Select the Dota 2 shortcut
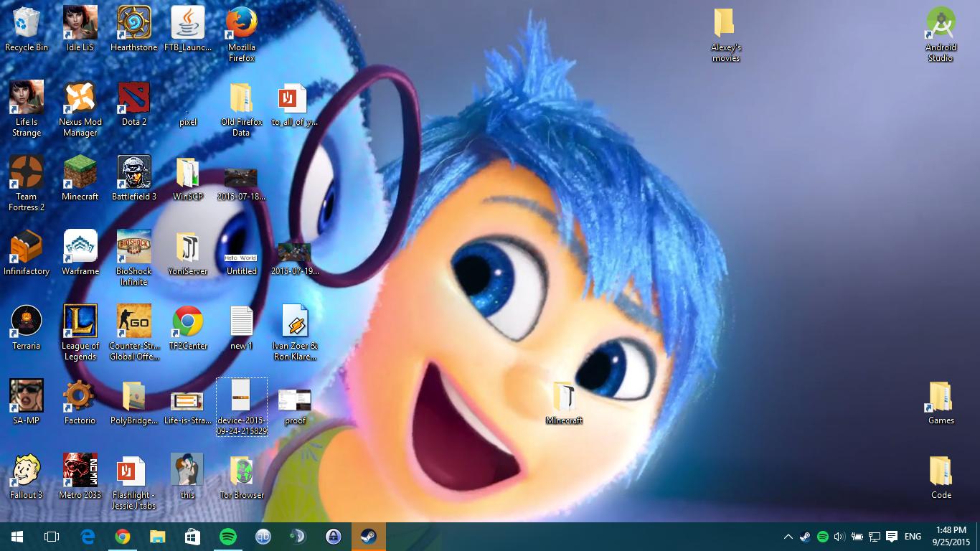This screenshot has height=551, width=980. click(x=133, y=103)
